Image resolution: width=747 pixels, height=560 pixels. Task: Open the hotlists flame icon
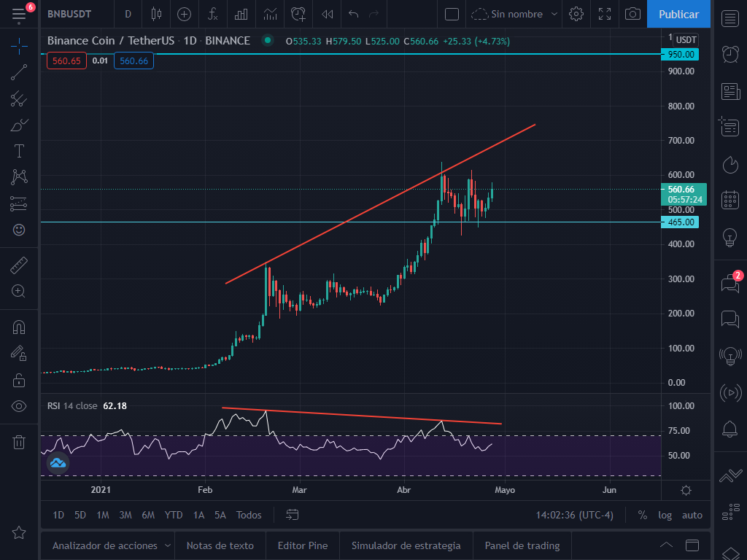729,165
